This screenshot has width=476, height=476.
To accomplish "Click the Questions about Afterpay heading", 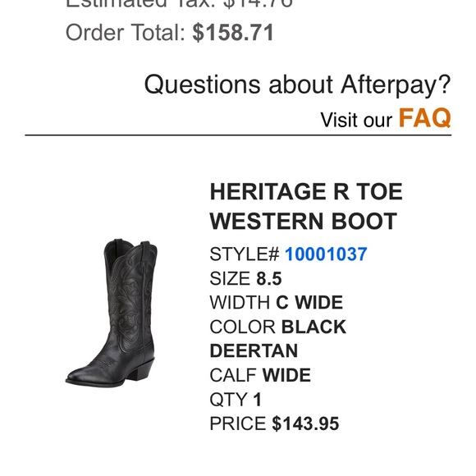I will click(x=297, y=84).
